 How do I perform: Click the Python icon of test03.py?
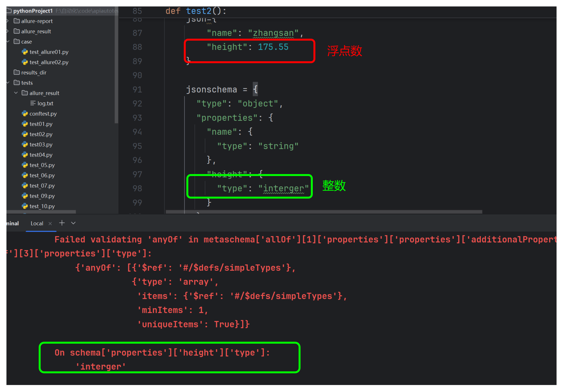pos(25,144)
